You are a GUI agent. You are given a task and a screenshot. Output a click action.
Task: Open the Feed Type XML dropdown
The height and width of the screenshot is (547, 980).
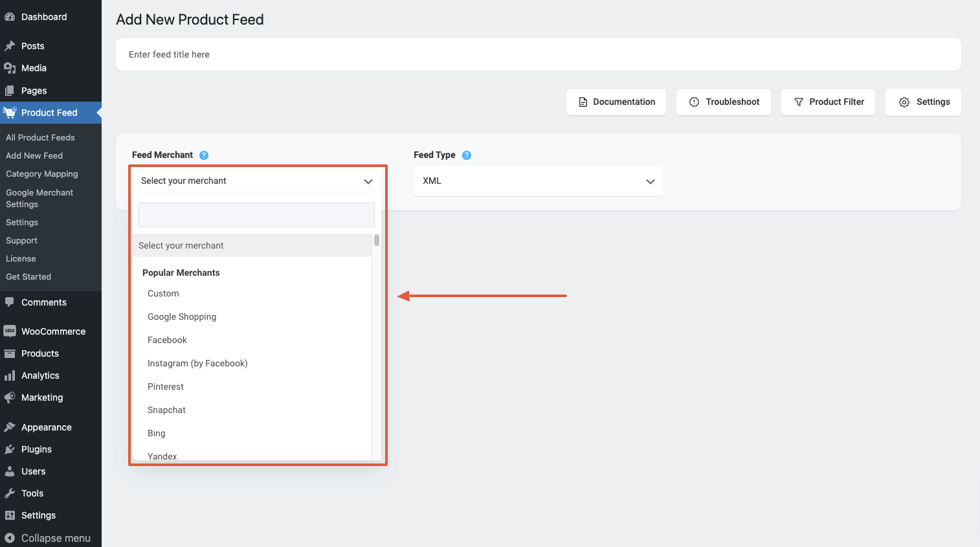(x=538, y=181)
